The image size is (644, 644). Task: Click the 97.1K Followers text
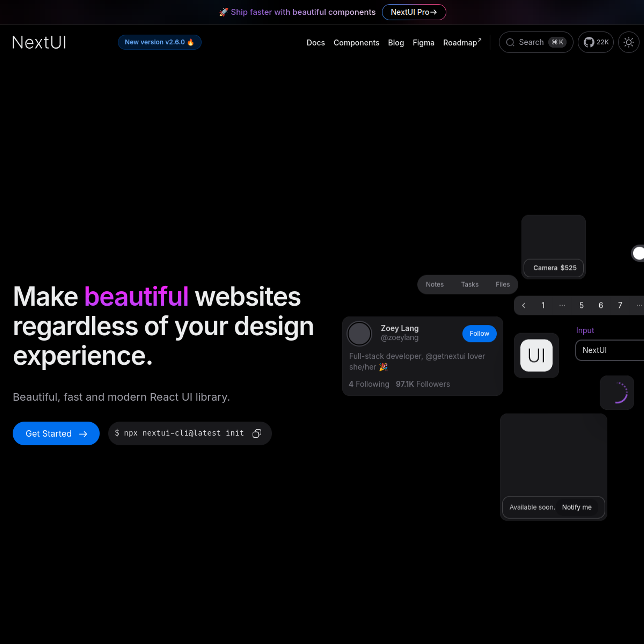[423, 384]
